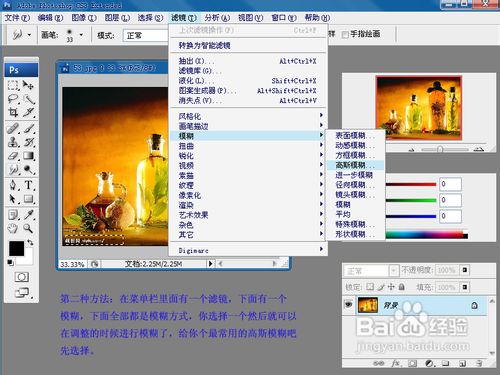Choose 动感模糊 from blur submenu
The image size is (500, 375).
[355, 145]
